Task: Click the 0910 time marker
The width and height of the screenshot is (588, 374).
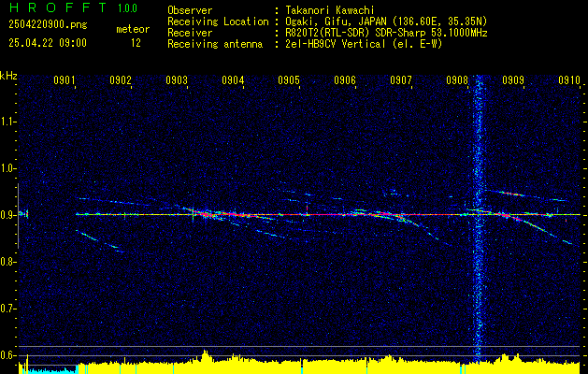Action: point(569,79)
